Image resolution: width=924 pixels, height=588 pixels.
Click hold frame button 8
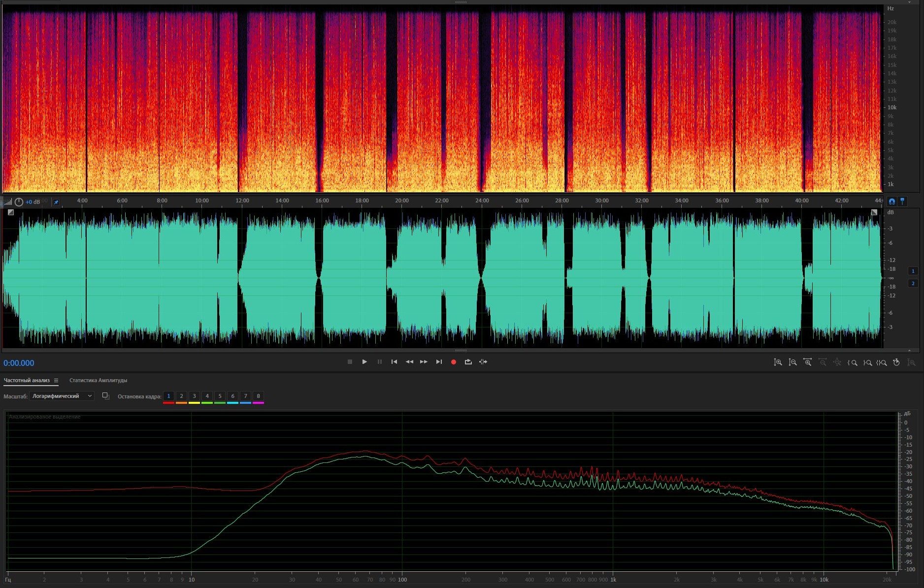tap(258, 396)
